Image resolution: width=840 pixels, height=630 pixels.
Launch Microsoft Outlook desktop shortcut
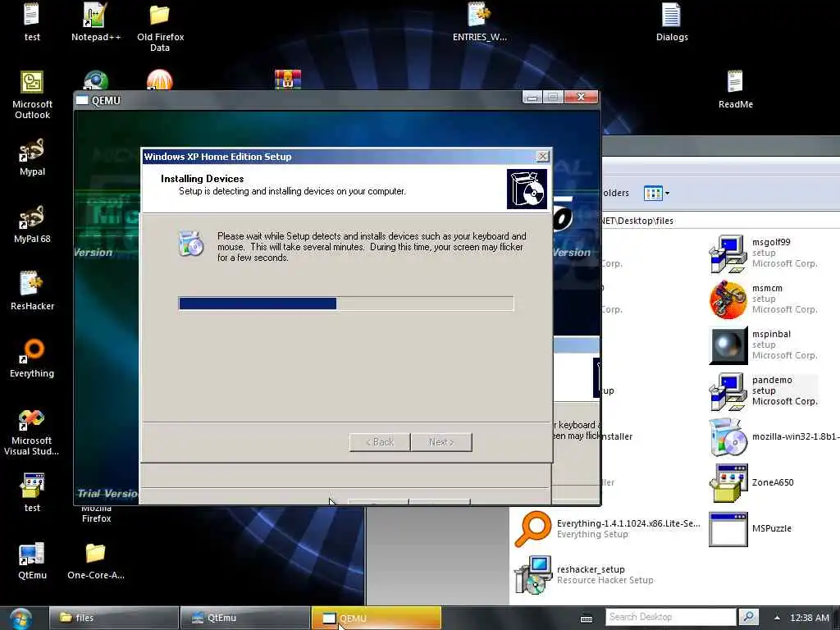click(32, 95)
